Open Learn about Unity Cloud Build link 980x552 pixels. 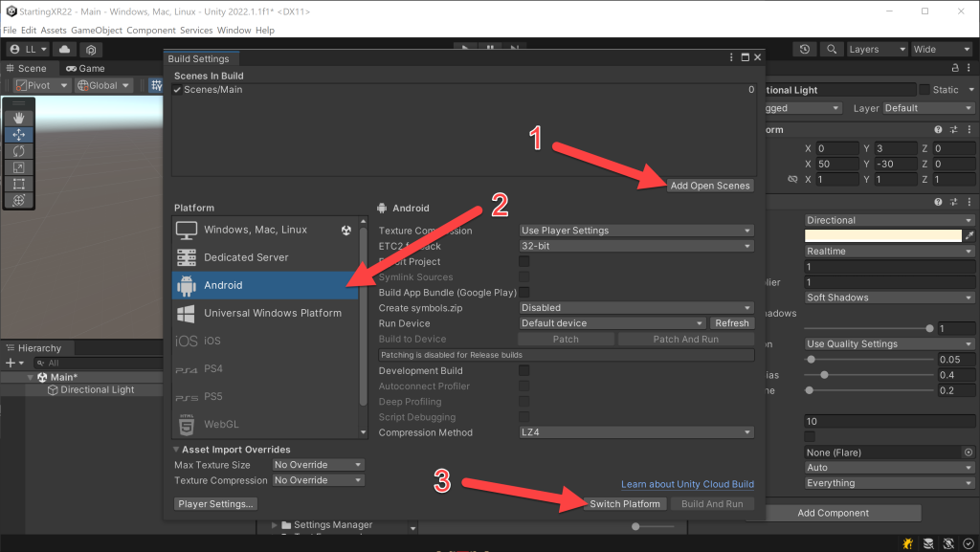687,485
